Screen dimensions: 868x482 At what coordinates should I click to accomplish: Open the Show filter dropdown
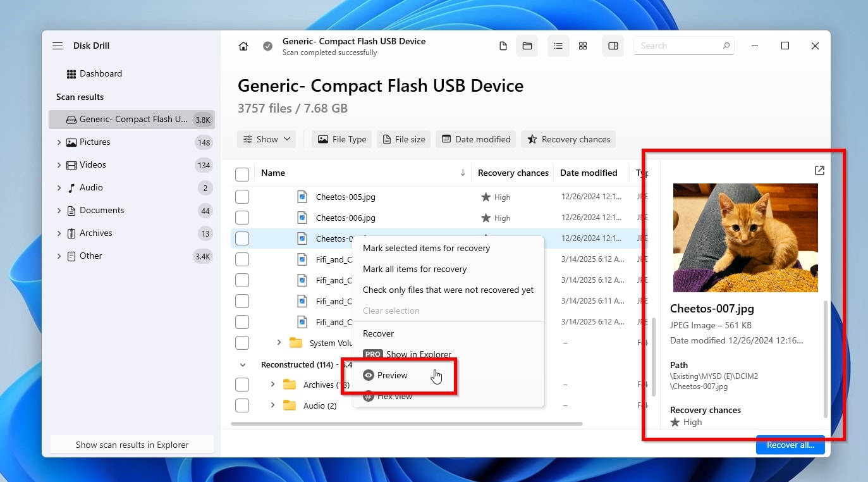[266, 139]
